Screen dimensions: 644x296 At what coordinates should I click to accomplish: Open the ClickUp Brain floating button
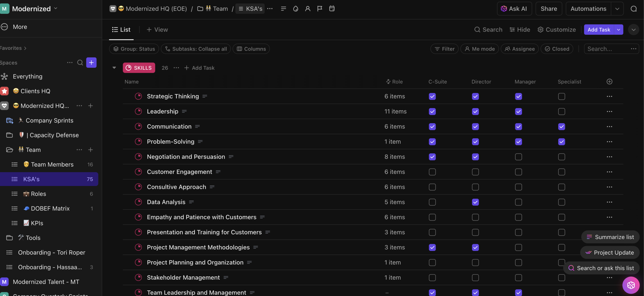tap(631, 285)
